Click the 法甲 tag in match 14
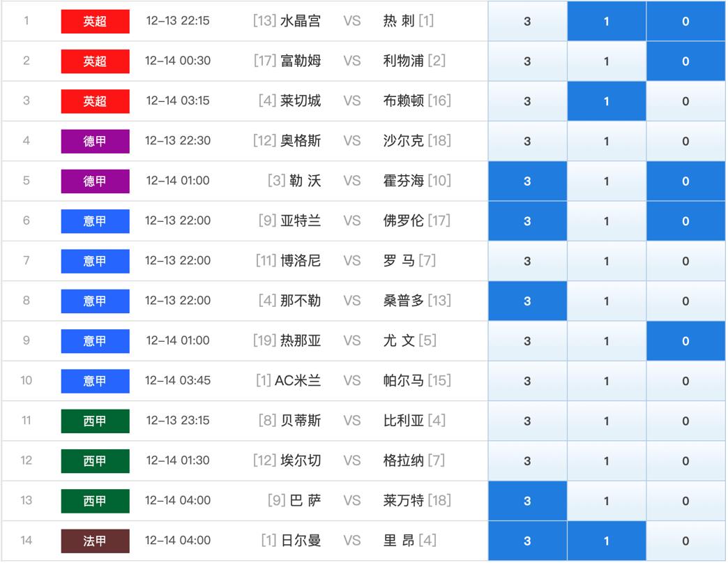This screenshot has width=728, height=563. point(95,541)
